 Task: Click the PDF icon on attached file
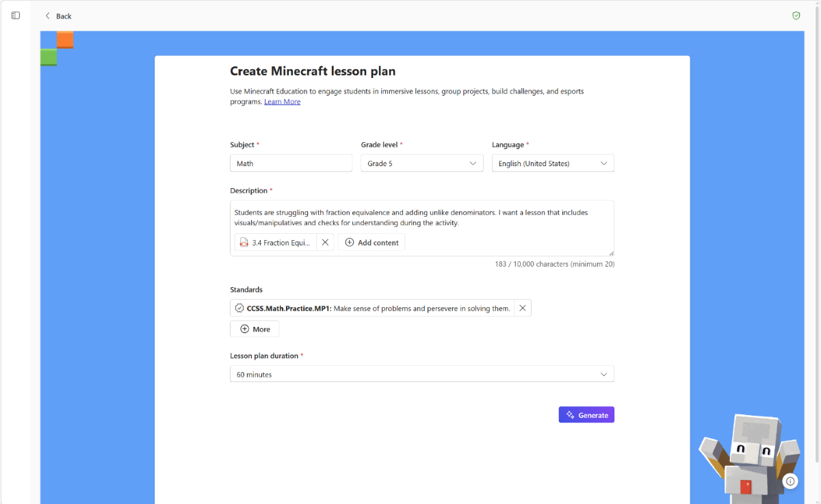[x=244, y=243]
